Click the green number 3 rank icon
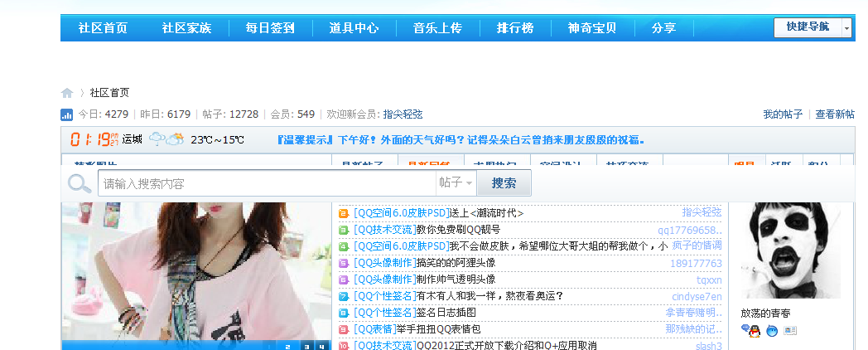This screenshot has width=868, height=350. pos(343,230)
